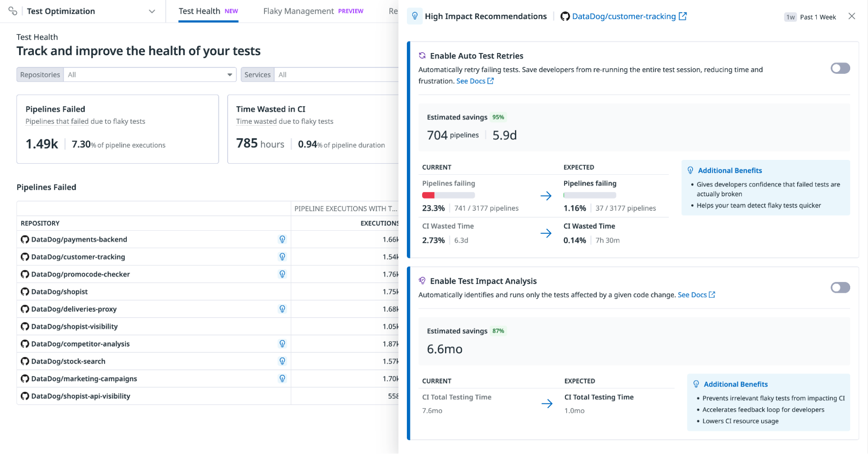Image resolution: width=868 pixels, height=454 pixels.
Task: Enable the Test Impact Analysis toggle
Action: (x=840, y=288)
